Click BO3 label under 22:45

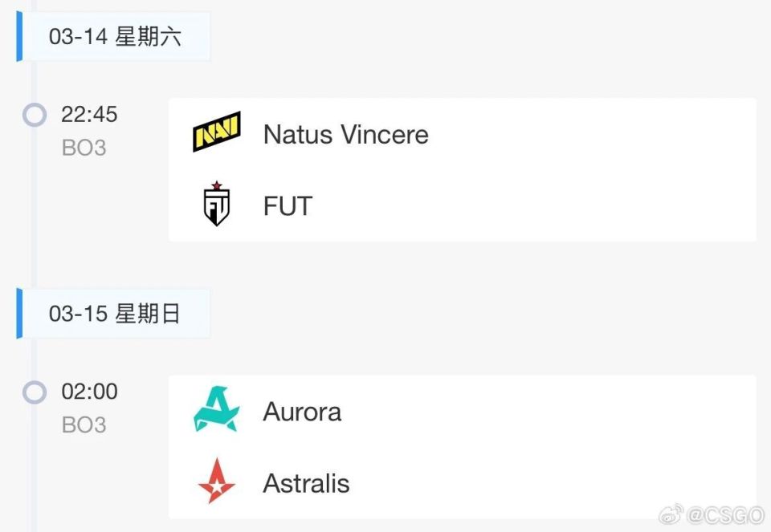point(84,148)
